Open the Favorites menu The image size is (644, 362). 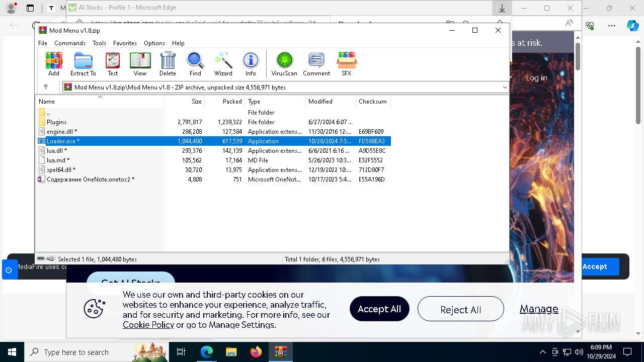125,43
